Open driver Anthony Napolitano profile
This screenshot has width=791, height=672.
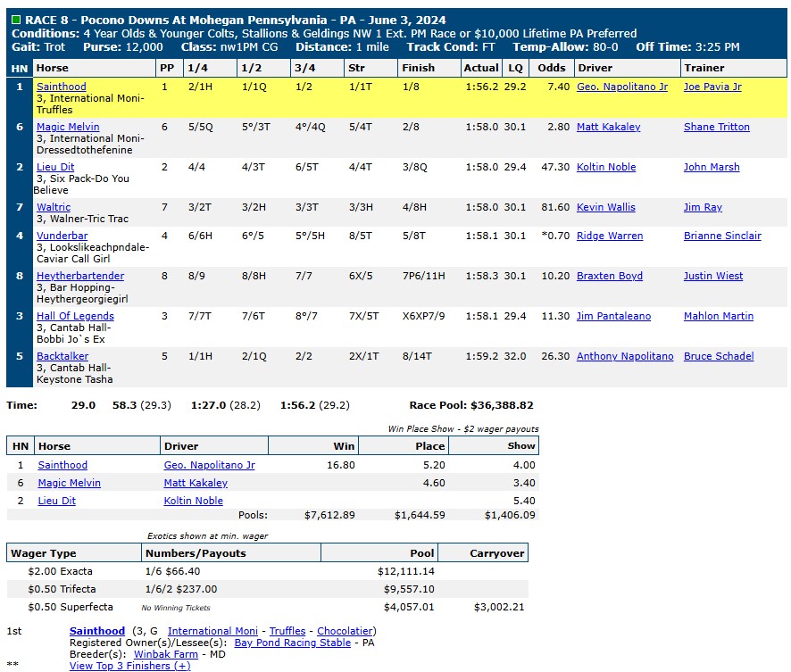[x=625, y=356]
